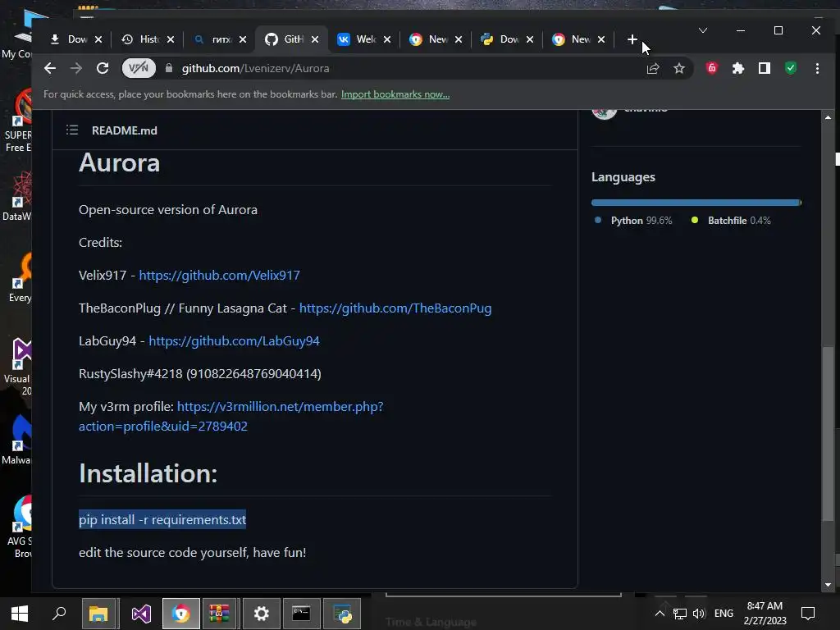Viewport: 840px width, 630px height.
Task: Close the History tab
Action: 171,39
